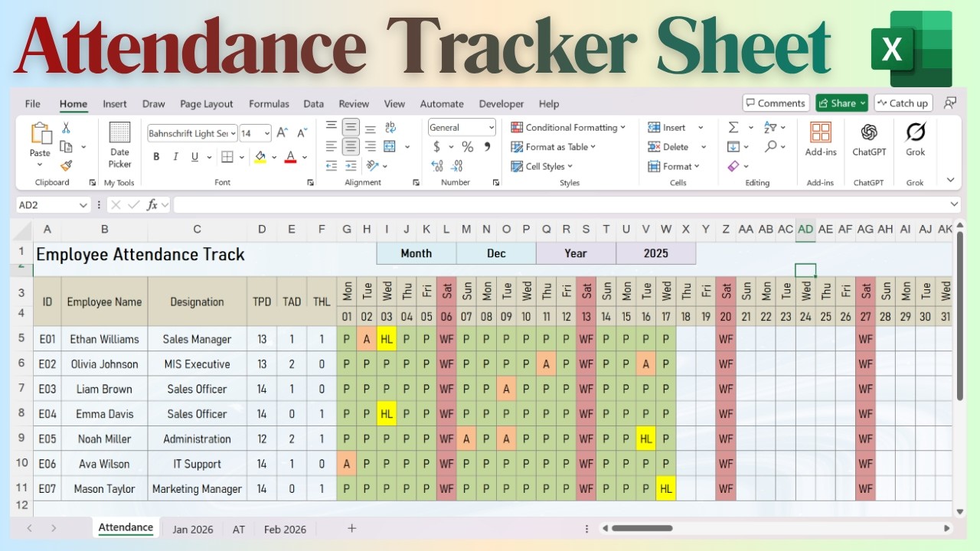This screenshot has height=551, width=980.
Task: Click Increase Indent icon
Action: [x=351, y=166]
